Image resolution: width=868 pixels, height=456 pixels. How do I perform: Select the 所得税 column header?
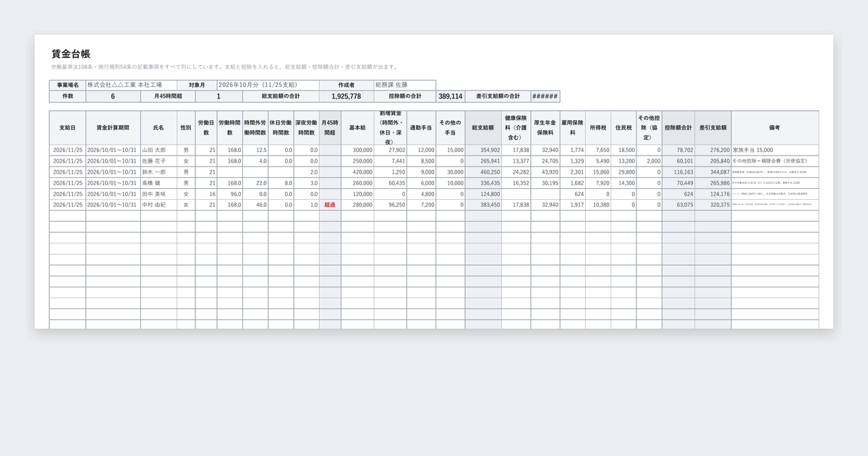click(x=598, y=127)
